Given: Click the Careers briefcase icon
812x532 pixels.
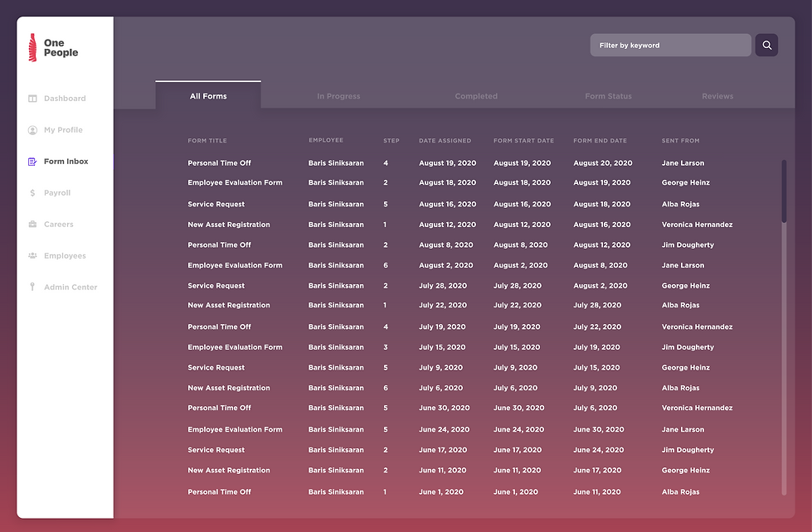Looking at the screenshot, I should tap(32, 224).
